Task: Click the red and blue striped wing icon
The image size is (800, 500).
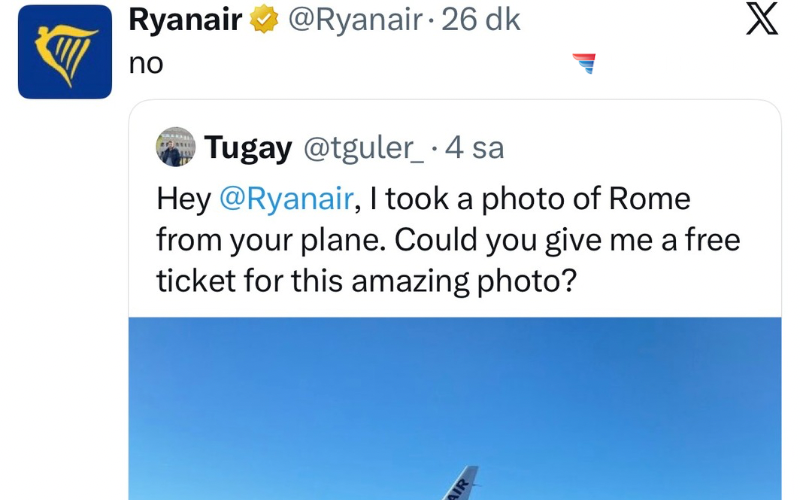Action: [583, 64]
